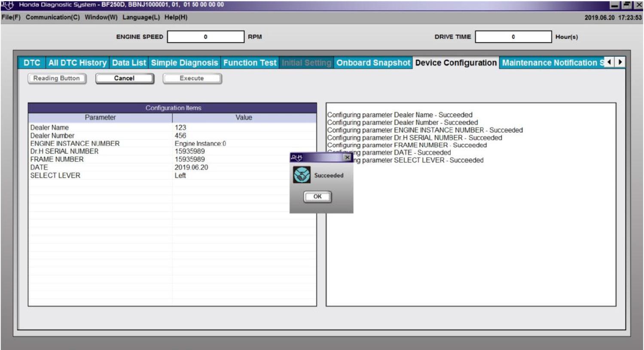Image resolution: width=644 pixels, height=350 pixels.
Task: Click the SELECT LEVER value Left
Action: tap(180, 175)
